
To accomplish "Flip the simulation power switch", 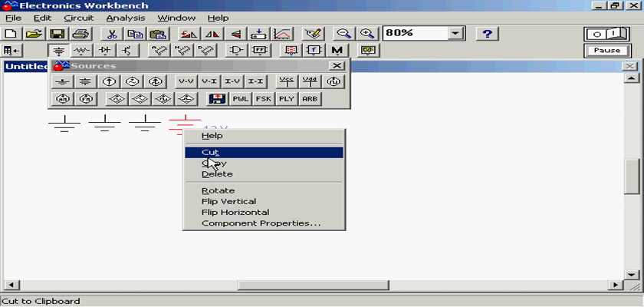I will (607, 34).
